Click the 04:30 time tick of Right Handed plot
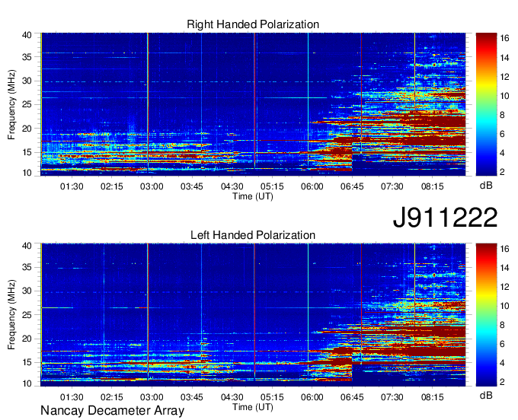The image size is (518, 420). (232, 186)
